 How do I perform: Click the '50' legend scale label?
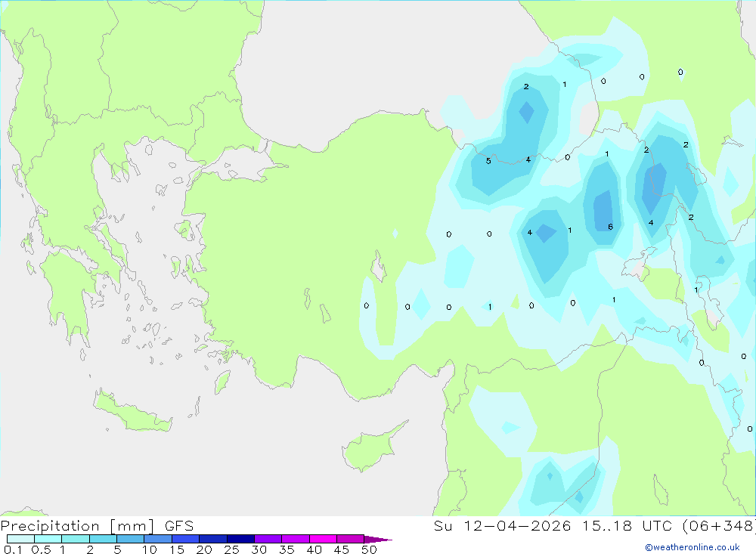(x=369, y=549)
